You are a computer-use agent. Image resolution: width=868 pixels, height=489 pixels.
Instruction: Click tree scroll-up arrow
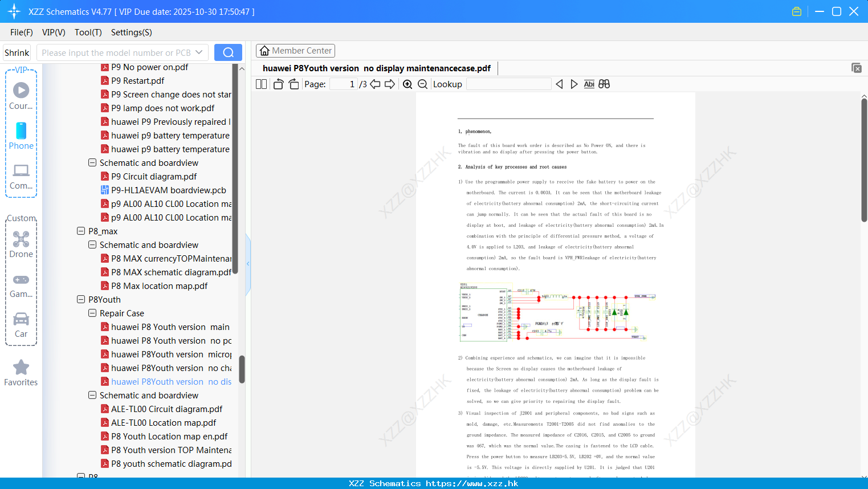pos(242,68)
